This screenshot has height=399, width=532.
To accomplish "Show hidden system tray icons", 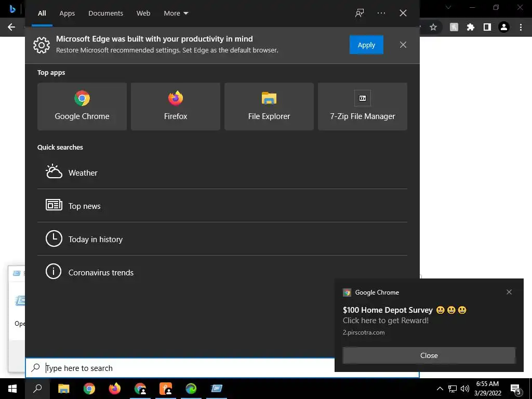I will (x=440, y=389).
